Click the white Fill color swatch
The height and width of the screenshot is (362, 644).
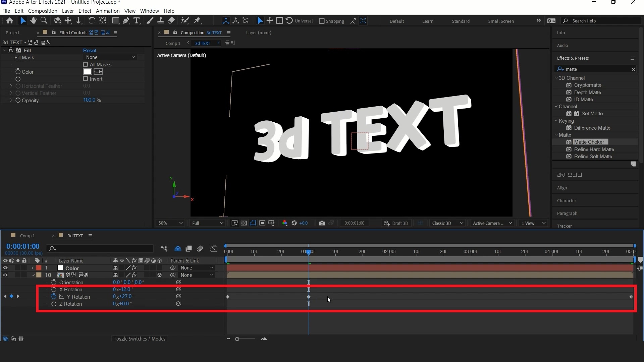[87, 71]
